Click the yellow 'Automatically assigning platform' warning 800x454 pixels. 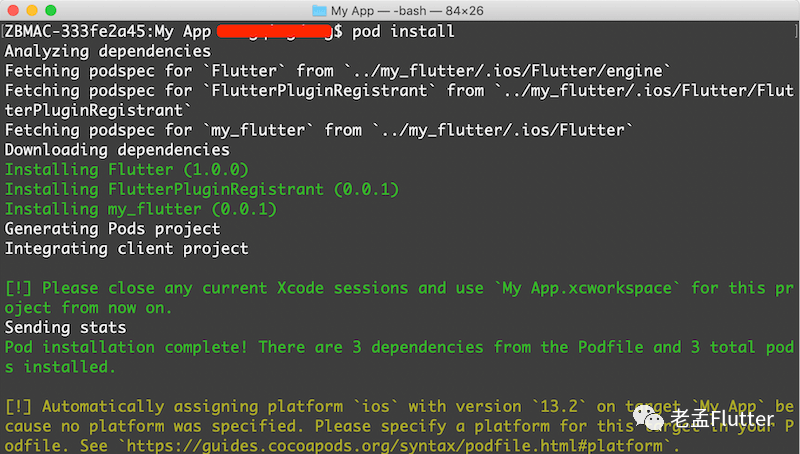pyautogui.click(x=399, y=426)
